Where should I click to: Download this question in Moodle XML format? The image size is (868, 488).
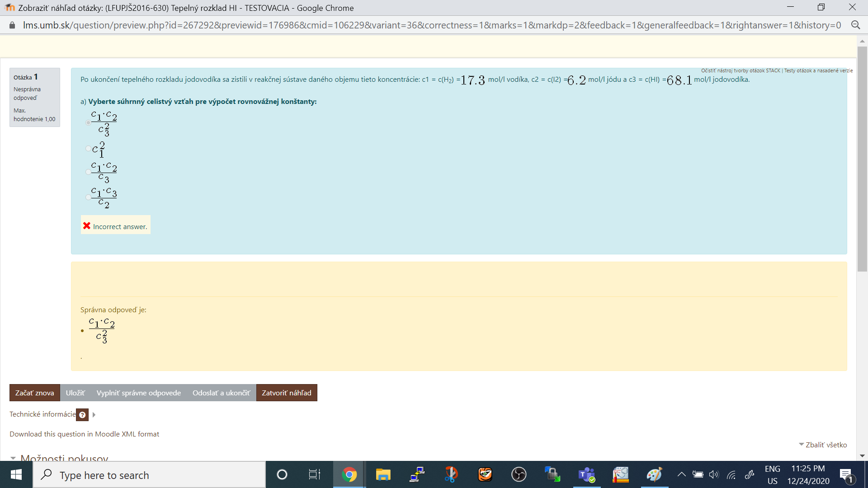(x=84, y=434)
